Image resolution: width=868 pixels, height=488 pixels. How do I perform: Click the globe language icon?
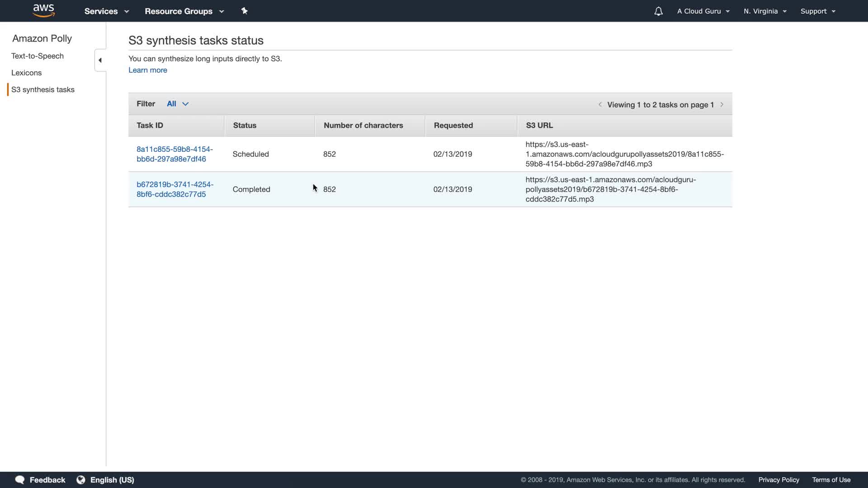point(81,480)
